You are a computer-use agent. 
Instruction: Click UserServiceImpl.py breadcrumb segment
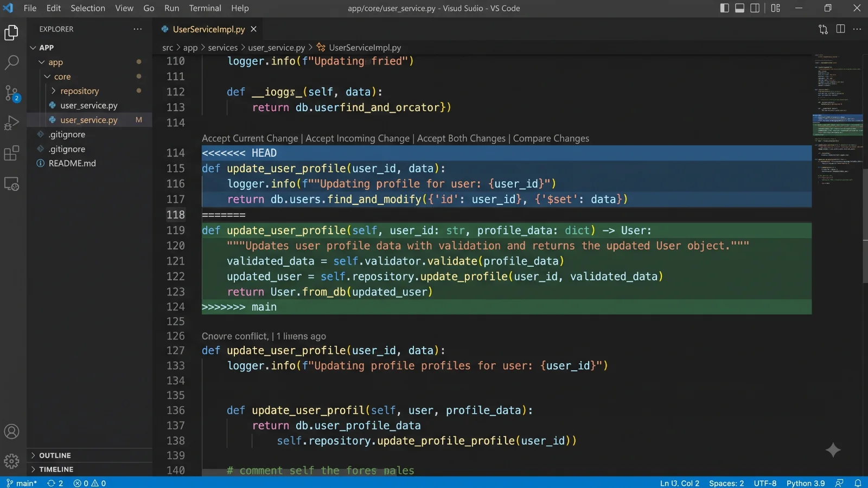point(359,48)
